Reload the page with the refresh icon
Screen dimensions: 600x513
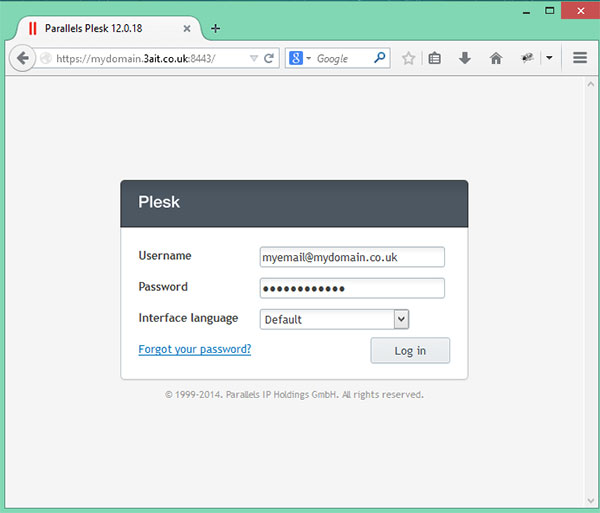coord(269,59)
